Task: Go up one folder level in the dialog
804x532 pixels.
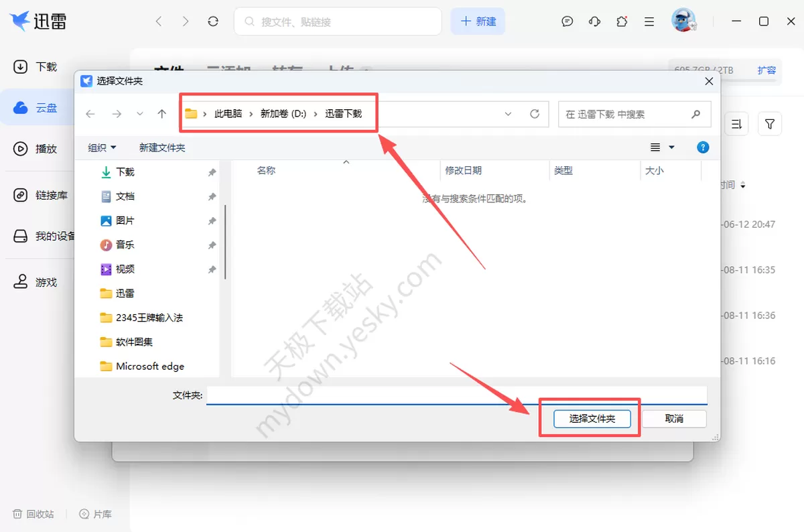Action: point(161,114)
